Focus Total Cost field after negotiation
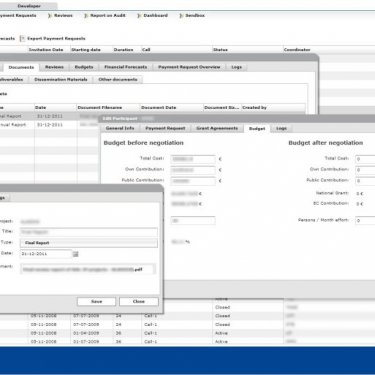The image size is (375, 375). (x=365, y=159)
